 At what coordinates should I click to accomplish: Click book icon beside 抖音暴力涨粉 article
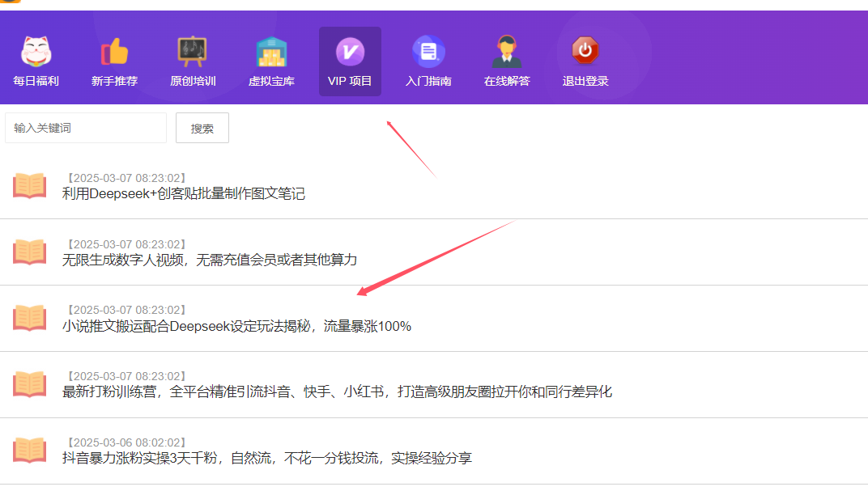pyautogui.click(x=30, y=451)
